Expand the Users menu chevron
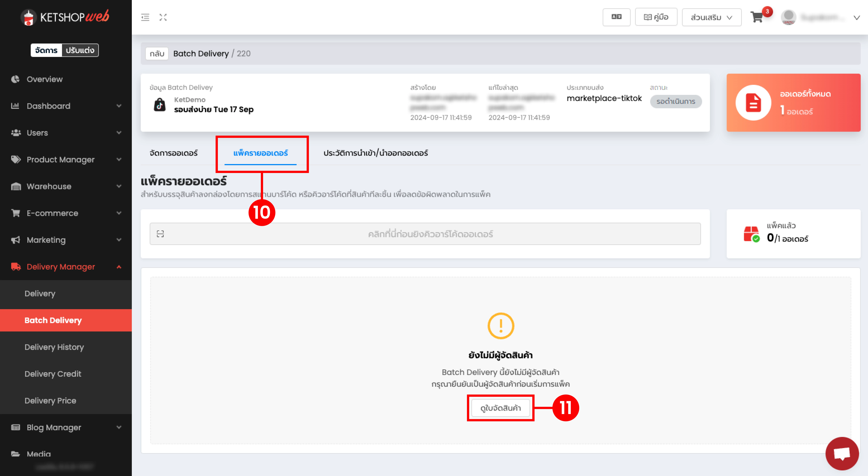 pos(119,133)
